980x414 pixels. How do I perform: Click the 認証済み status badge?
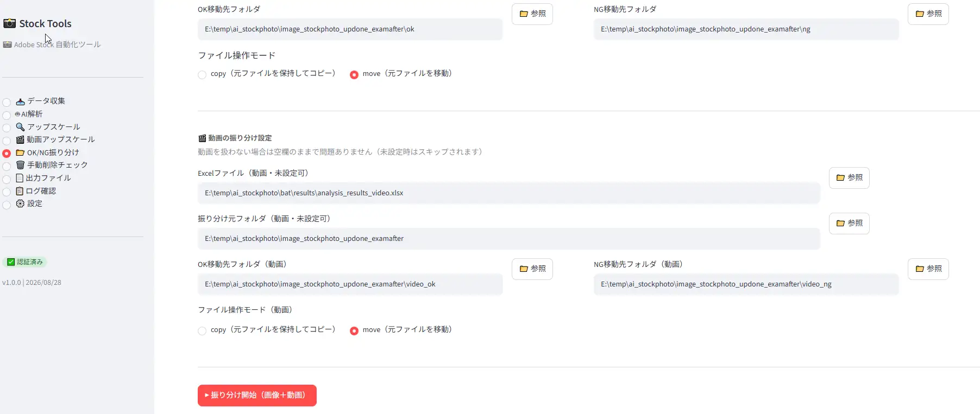tap(25, 262)
